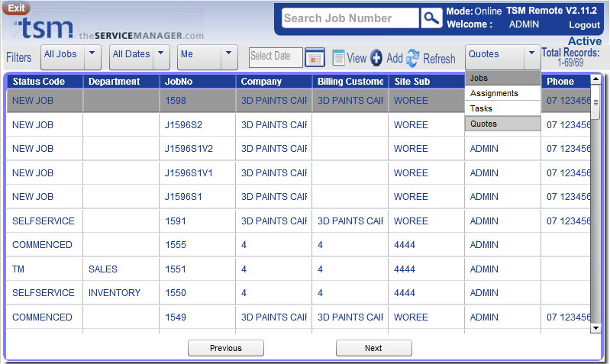610x364 pixels.
Task: Select job number 1598 cell
Action: (197, 101)
